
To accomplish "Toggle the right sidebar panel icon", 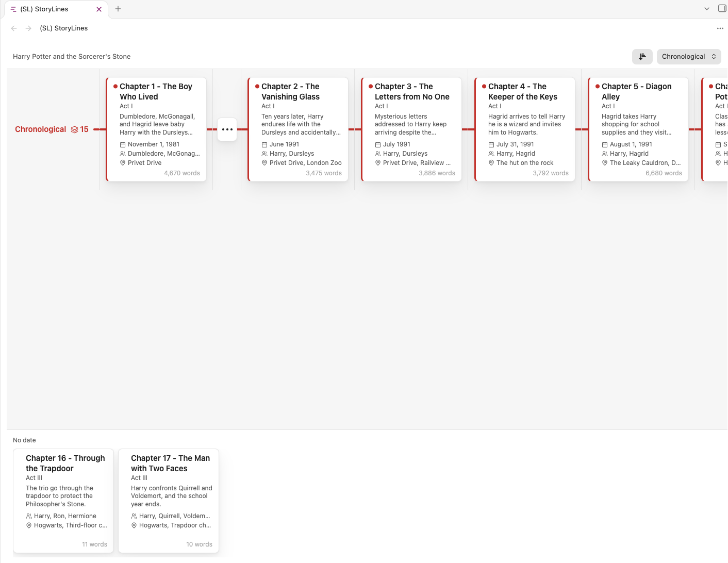I will (722, 9).
